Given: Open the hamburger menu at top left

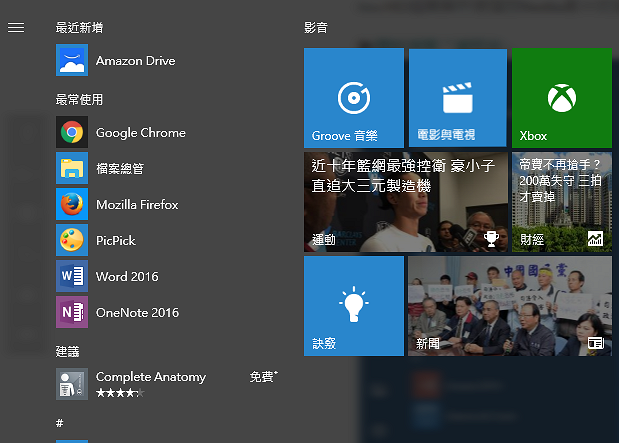Looking at the screenshot, I should click(x=16, y=27).
